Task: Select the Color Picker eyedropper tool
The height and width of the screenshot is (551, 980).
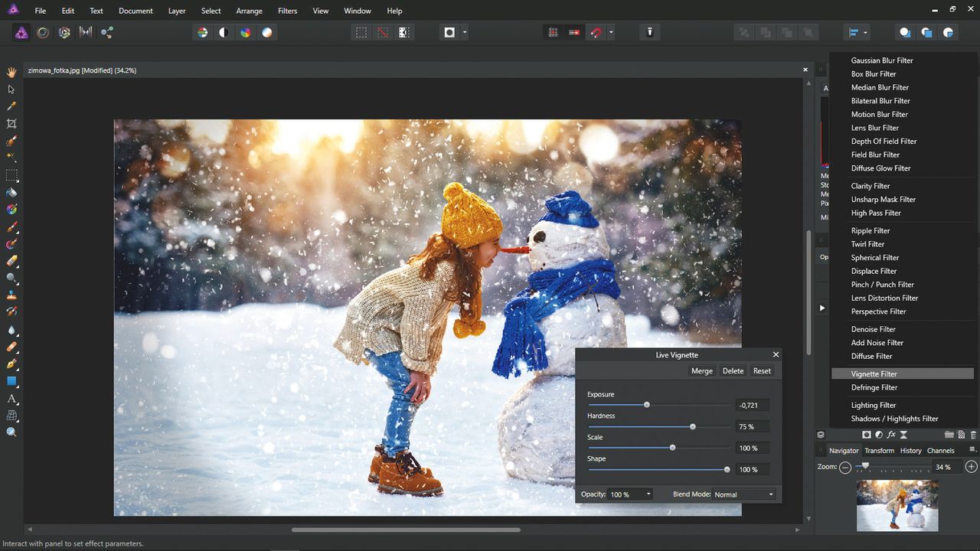Action: pos(11,106)
